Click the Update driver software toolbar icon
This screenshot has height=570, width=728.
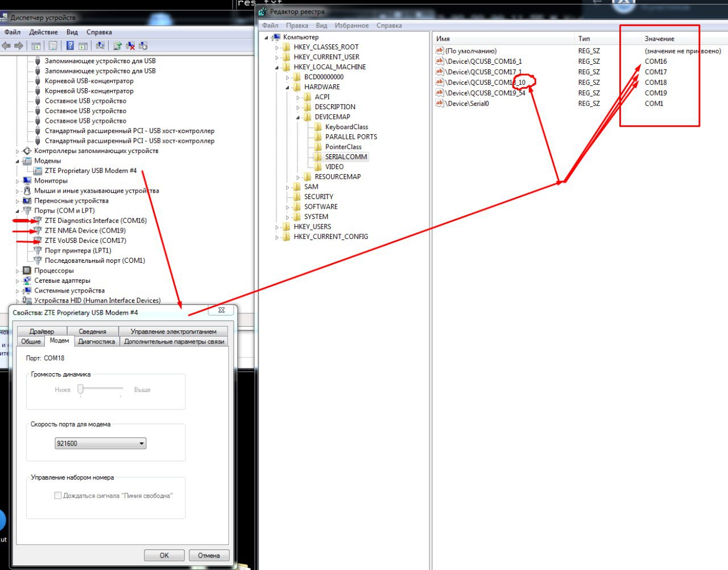(x=117, y=46)
